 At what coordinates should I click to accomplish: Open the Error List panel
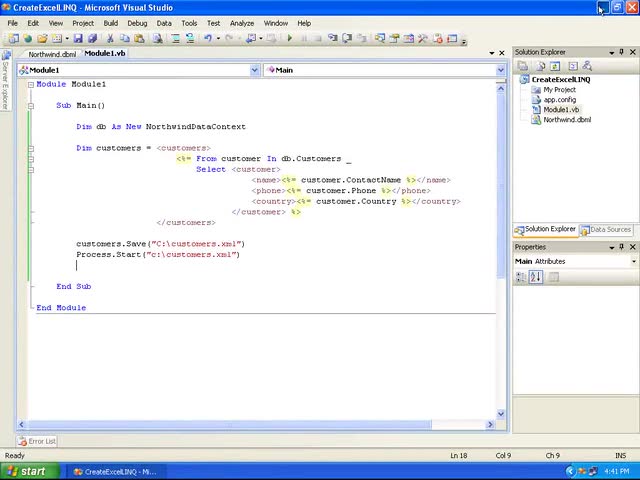tap(37, 441)
